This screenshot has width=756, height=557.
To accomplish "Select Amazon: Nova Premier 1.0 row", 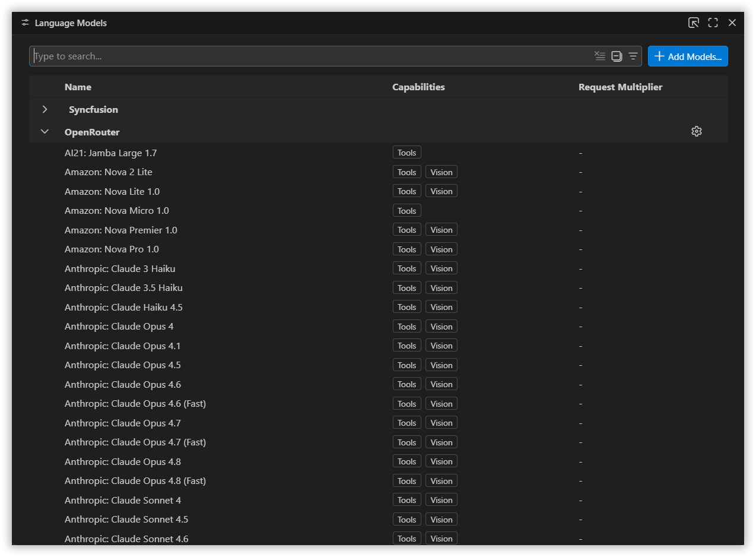I will point(379,230).
